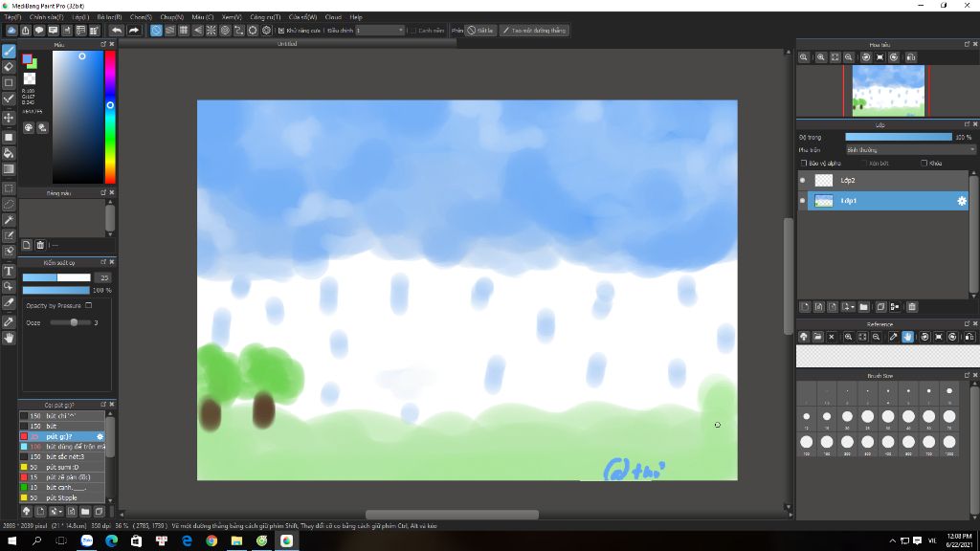Open the Bộ lọc(R) menu
This screenshot has height=551, width=980.
tap(109, 17)
